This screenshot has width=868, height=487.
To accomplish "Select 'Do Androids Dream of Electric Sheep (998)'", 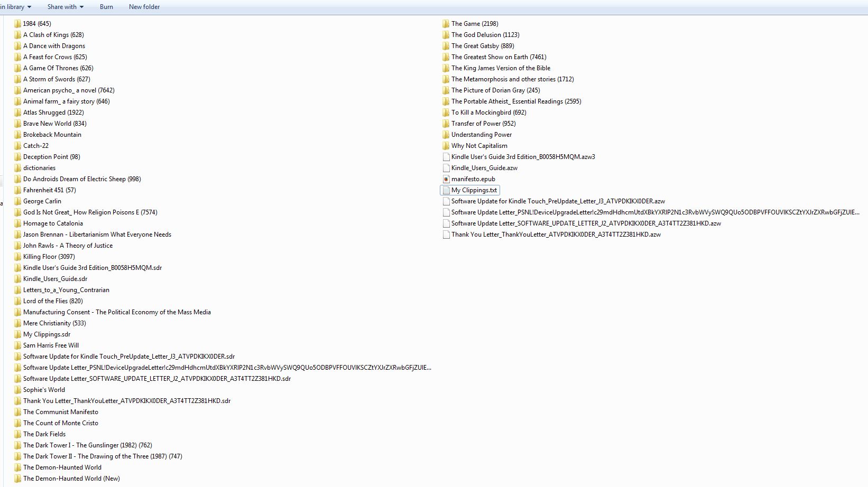I will 82,179.
